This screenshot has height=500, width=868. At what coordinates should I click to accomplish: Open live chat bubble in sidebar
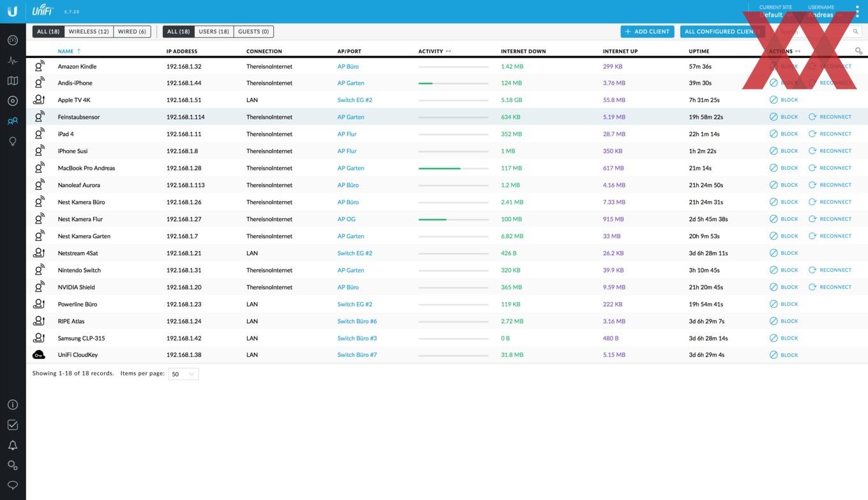[13, 485]
